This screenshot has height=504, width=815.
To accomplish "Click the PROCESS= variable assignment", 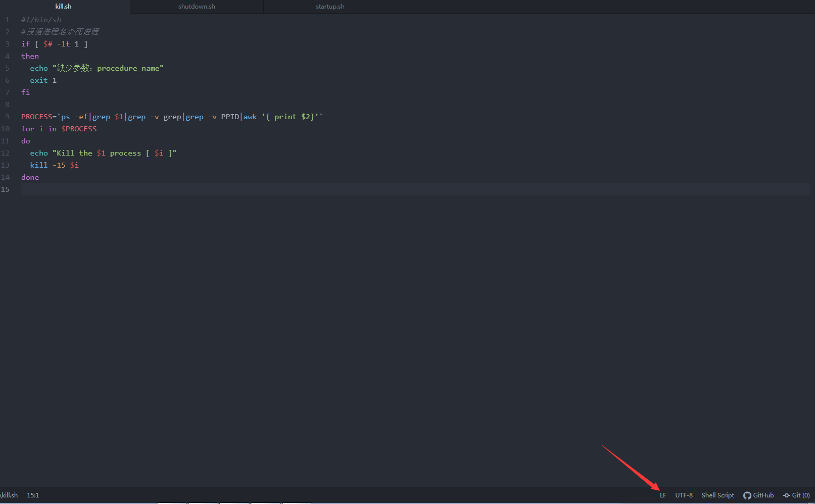I will coord(39,117).
